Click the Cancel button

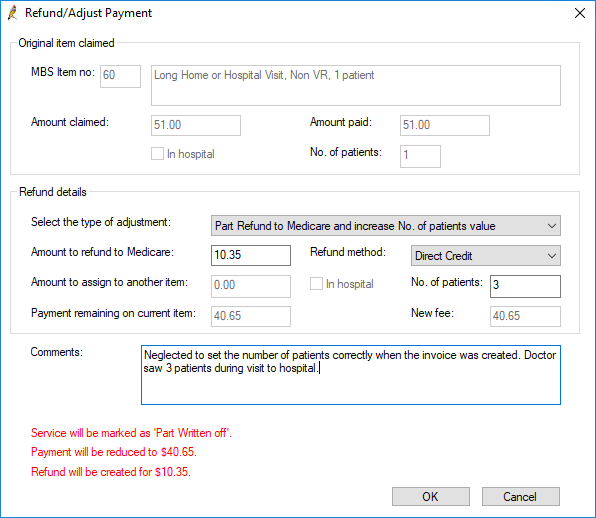coord(520,496)
